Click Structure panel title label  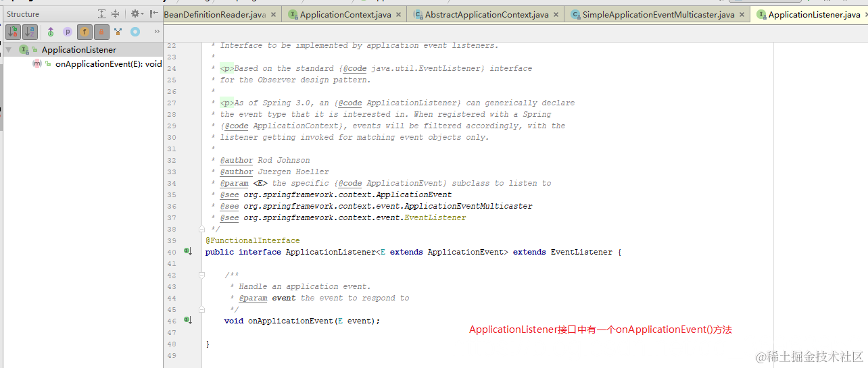[x=23, y=14]
